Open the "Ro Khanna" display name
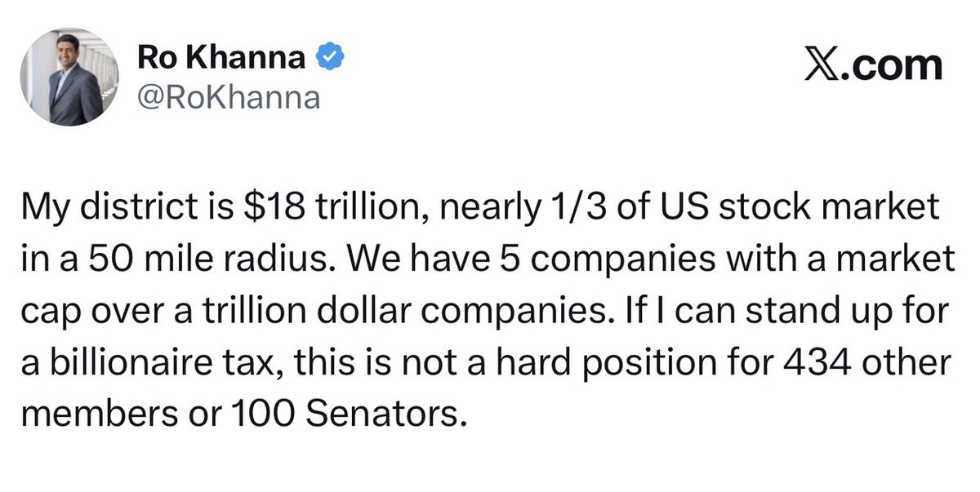The width and height of the screenshot is (980, 492). click(223, 60)
